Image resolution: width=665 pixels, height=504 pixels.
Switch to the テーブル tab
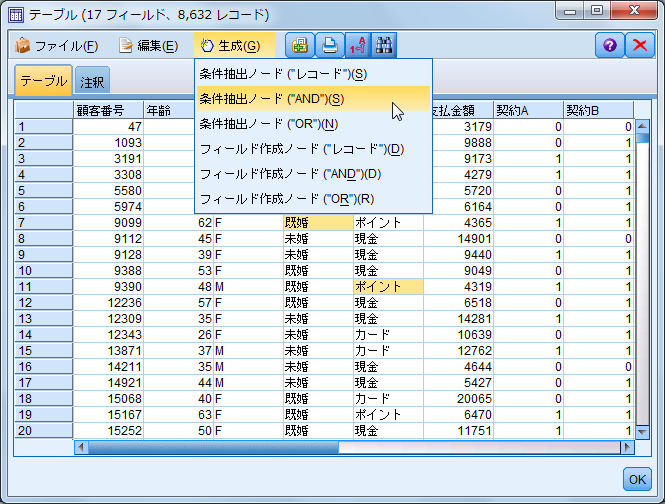[43, 80]
